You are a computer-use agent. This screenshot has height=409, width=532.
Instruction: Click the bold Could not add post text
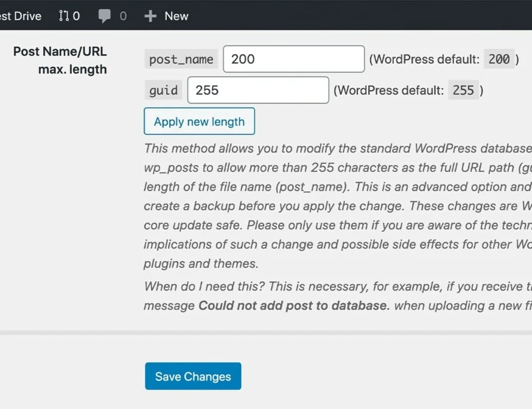[x=294, y=306]
